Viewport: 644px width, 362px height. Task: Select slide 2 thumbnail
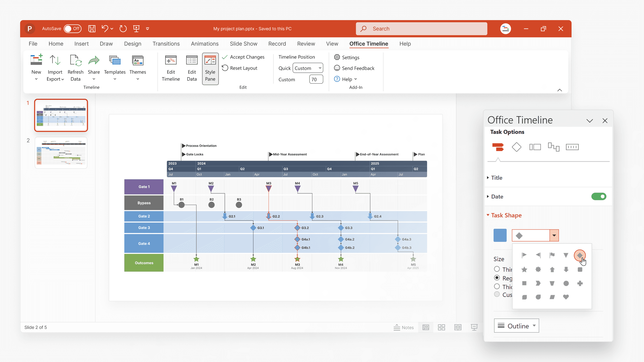click(x=61, y=153)
